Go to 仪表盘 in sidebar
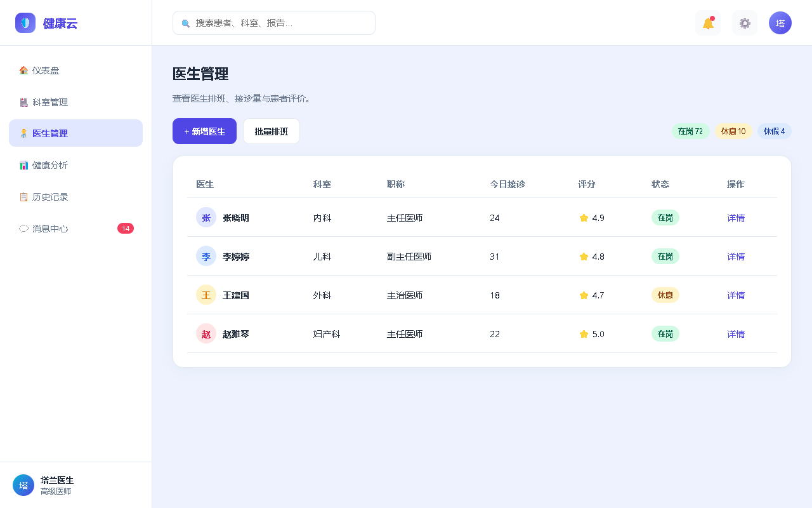 (75, 70)
